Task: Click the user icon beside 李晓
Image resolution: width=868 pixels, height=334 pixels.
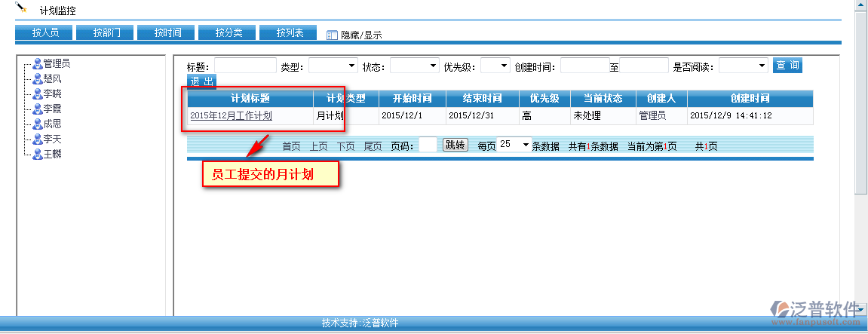Action: 37,94
